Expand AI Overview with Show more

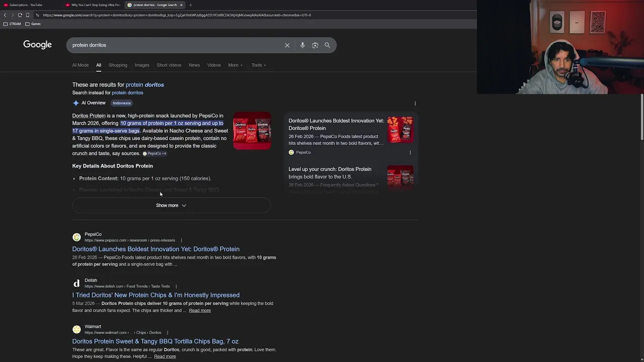(171, 205)
